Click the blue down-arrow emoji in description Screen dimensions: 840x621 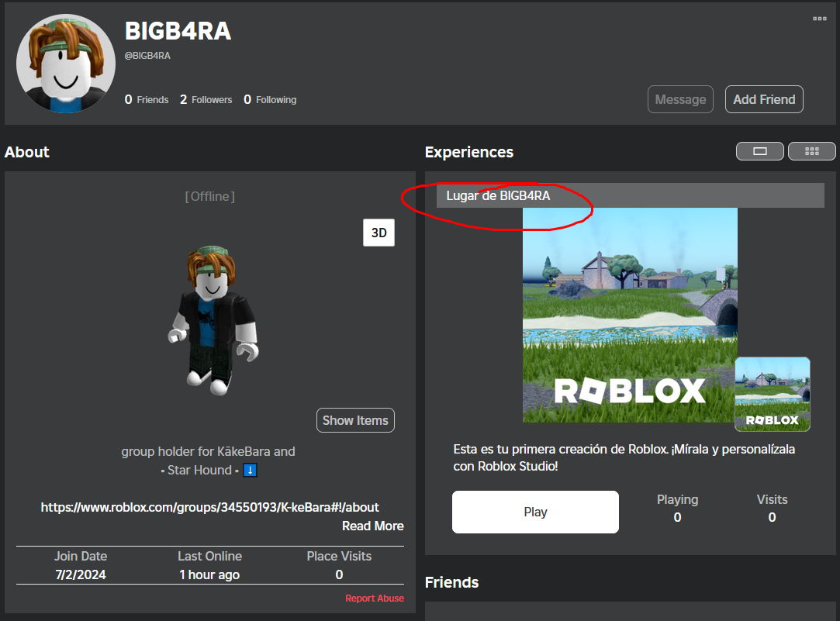pos(250,471)
